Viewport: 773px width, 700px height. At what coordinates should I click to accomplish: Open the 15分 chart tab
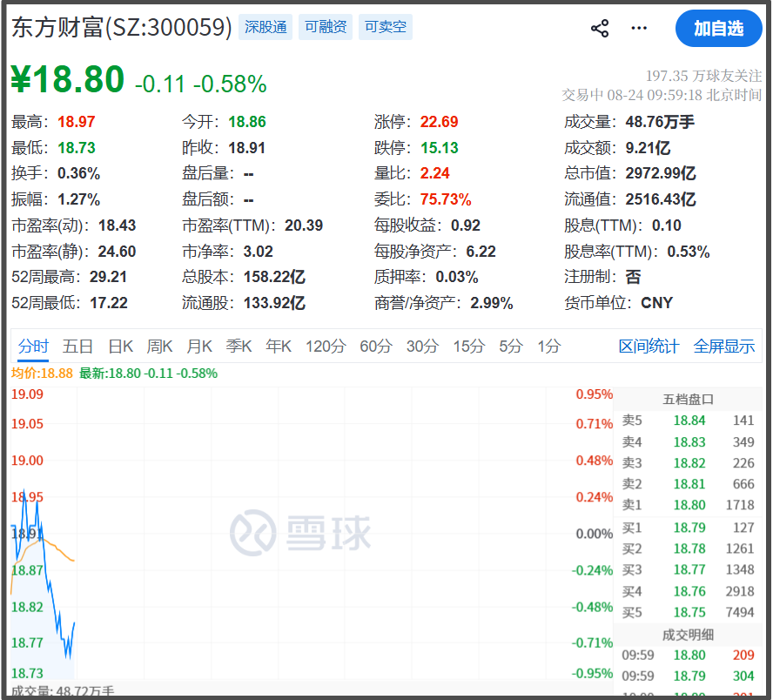(x=469, y=346)
